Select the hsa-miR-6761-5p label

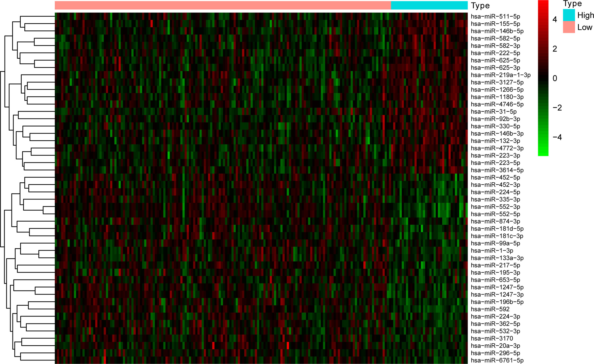click(x=497, y=360)
